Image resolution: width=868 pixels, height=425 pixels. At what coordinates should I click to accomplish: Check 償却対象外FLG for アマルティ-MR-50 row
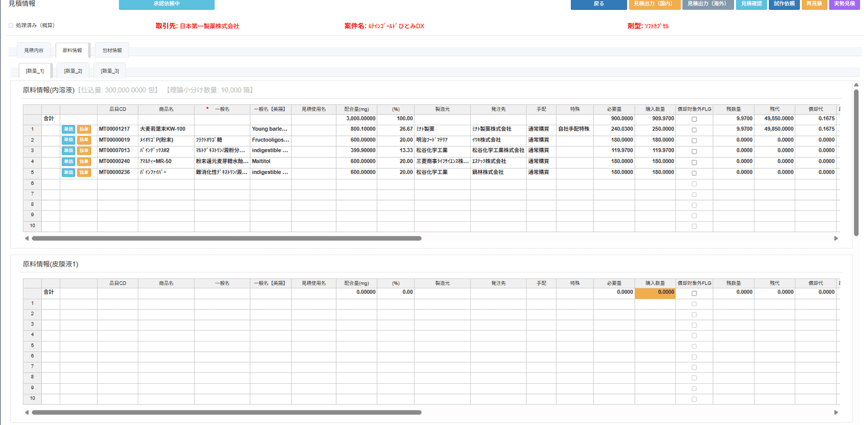(694, 163)
